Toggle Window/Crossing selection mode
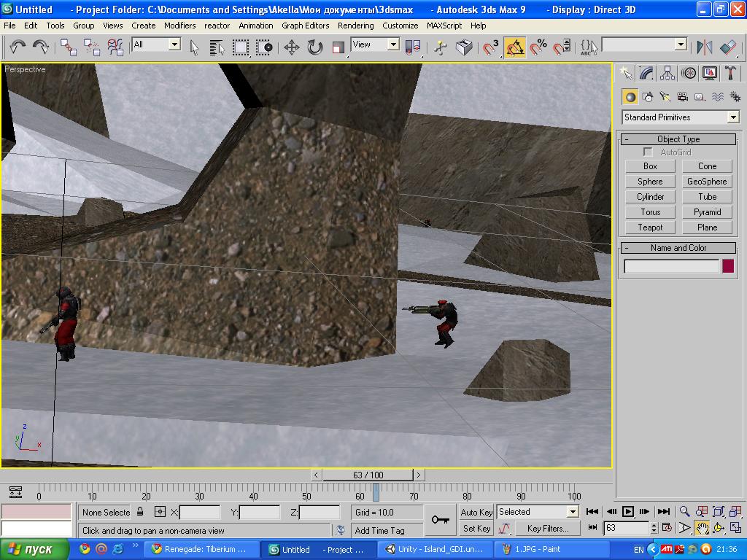Image resolution: width=747 pixels, height=560 pixels. click(x=264, y=47)
